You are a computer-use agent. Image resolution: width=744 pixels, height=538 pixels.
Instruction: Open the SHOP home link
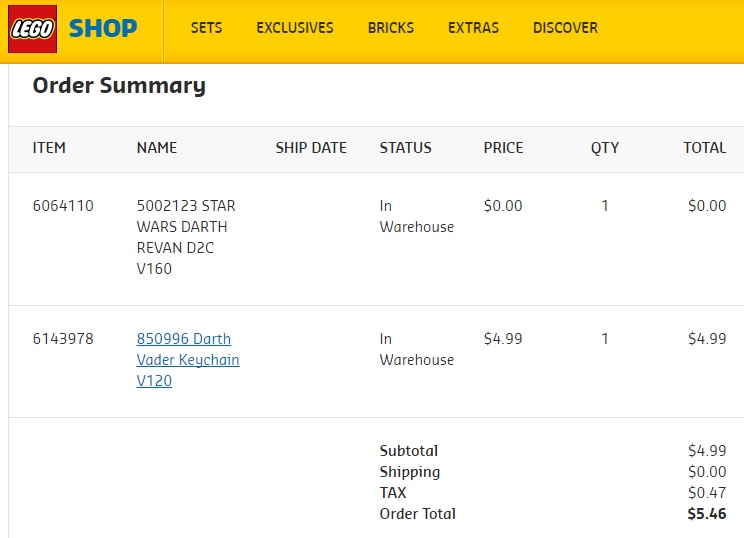click(x=103, y=28)
